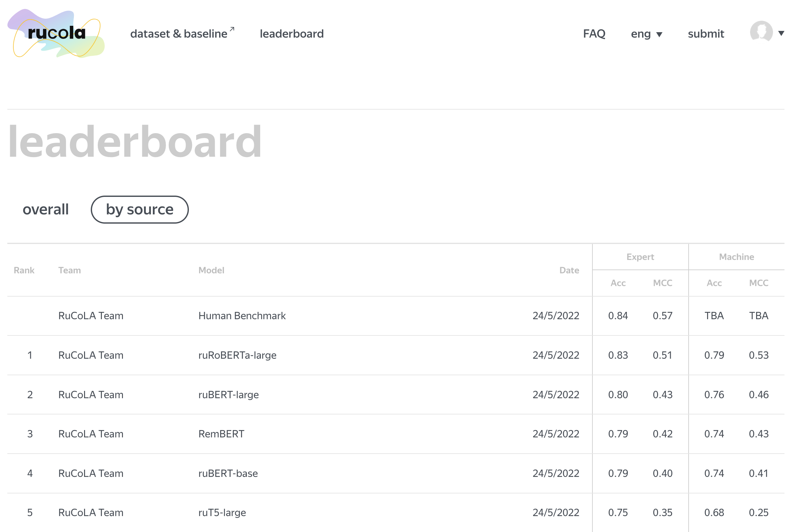Open the user avatar profile icon
The width and height of the screenshot is (802, 532).
click(761, 31)
